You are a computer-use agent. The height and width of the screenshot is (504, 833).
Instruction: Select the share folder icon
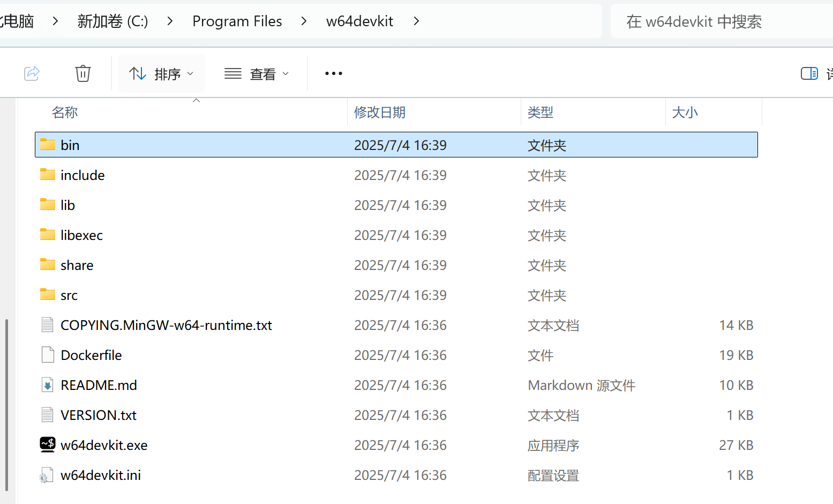[48, 265]
